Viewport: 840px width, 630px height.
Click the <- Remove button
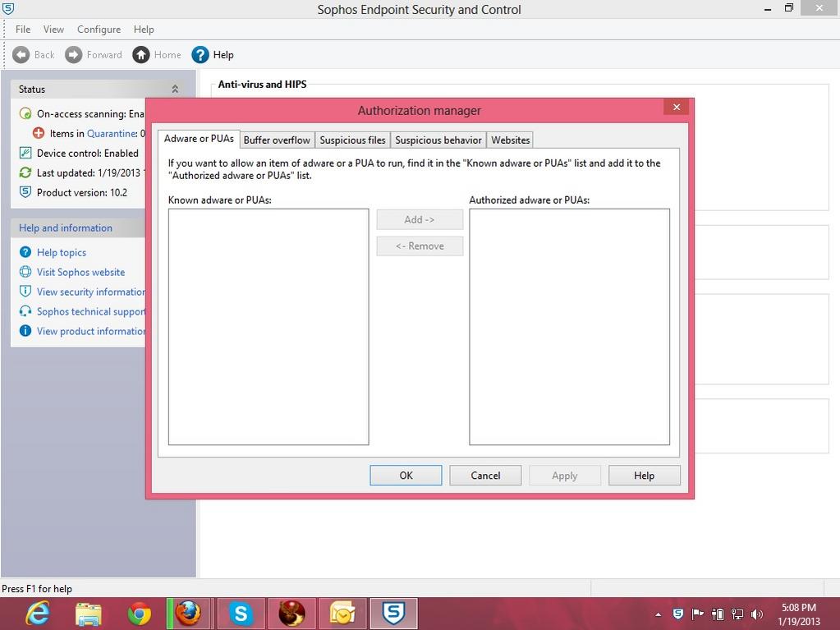[420, 246]
